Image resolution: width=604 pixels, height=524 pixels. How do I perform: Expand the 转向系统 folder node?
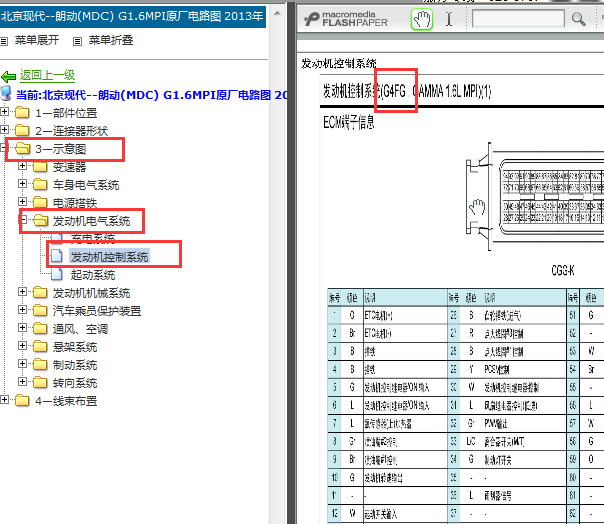coord(22,381)
